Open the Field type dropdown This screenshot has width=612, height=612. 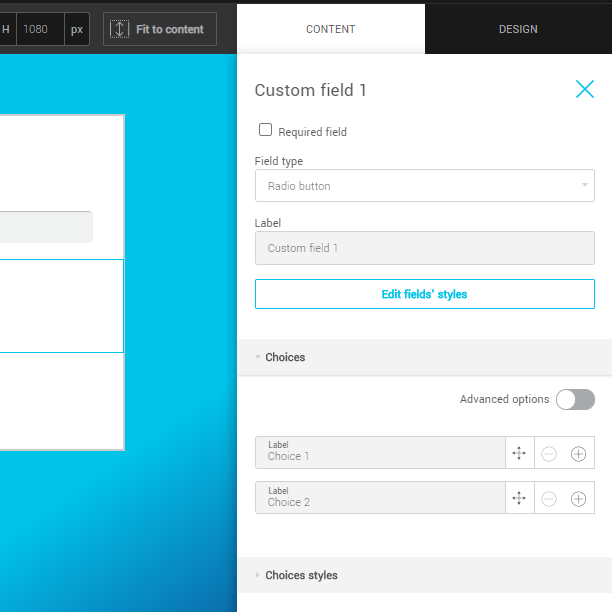tap(424, 186)
